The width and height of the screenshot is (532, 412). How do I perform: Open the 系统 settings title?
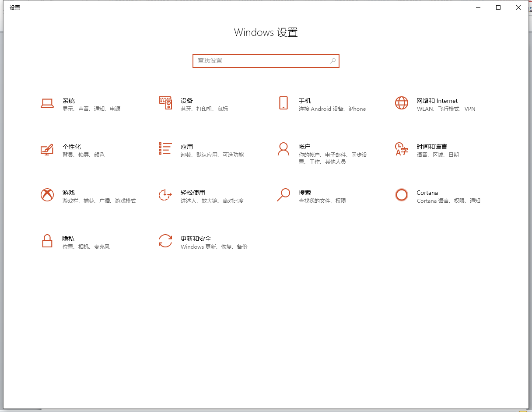point(69,101)
